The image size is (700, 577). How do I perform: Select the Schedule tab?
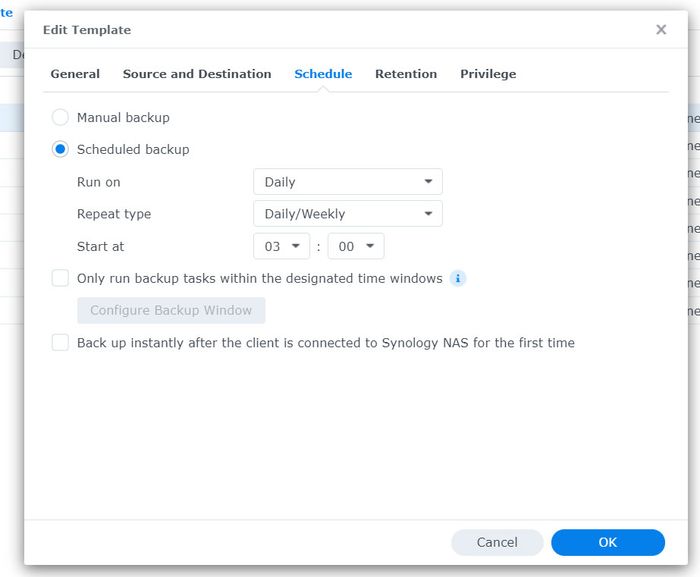(323, 74)
